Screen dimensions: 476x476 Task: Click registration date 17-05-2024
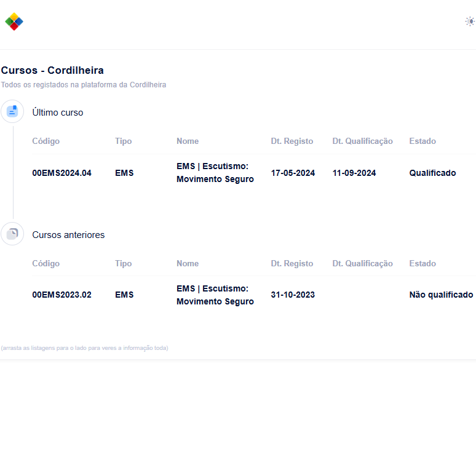[293, 173]
